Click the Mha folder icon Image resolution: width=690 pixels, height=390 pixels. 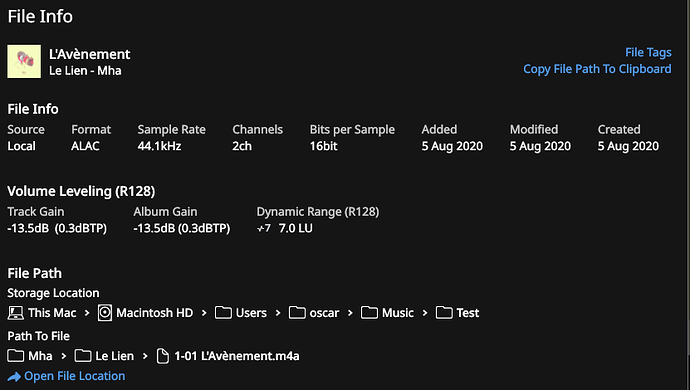[15, 356]
